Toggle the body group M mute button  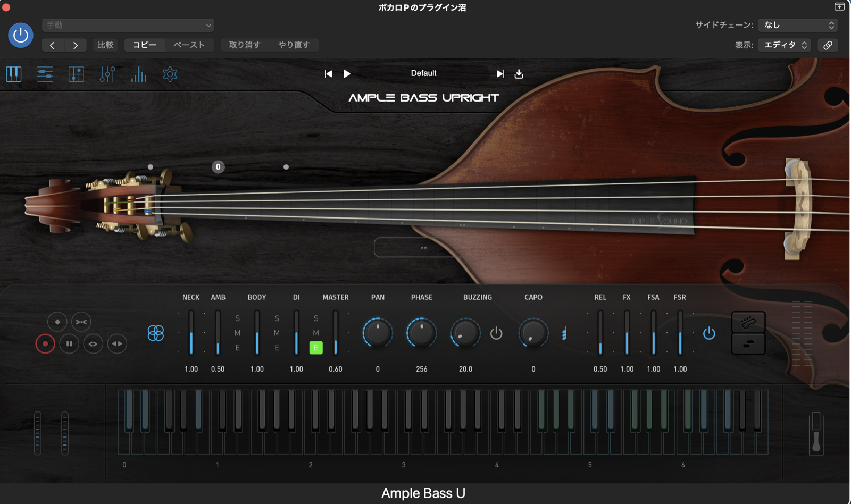click(277, 333)
